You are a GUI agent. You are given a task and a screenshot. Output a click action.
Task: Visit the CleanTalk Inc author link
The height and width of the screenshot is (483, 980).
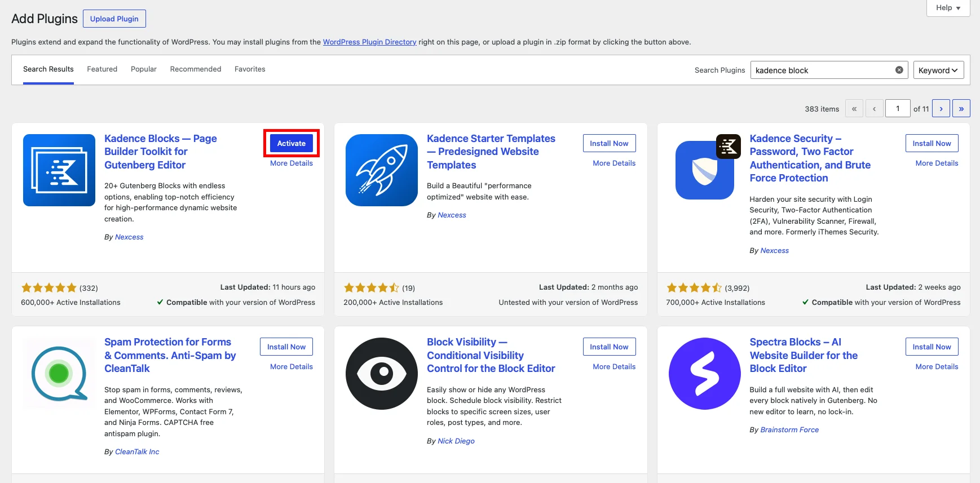137,451
